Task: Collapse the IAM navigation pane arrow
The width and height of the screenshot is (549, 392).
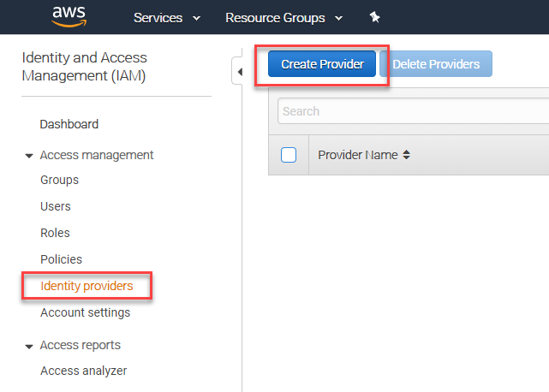Action: (240, 72)
